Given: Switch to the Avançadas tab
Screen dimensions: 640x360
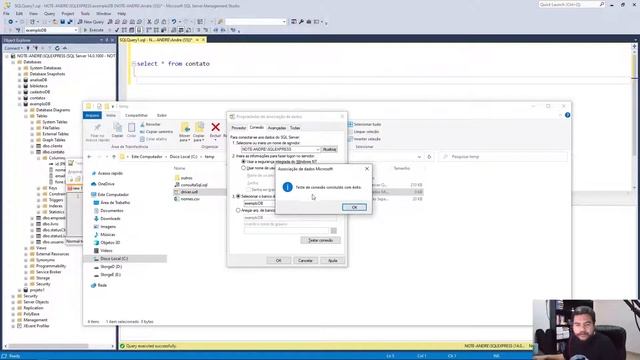Looking at the screenshot, I should (277, 128).
